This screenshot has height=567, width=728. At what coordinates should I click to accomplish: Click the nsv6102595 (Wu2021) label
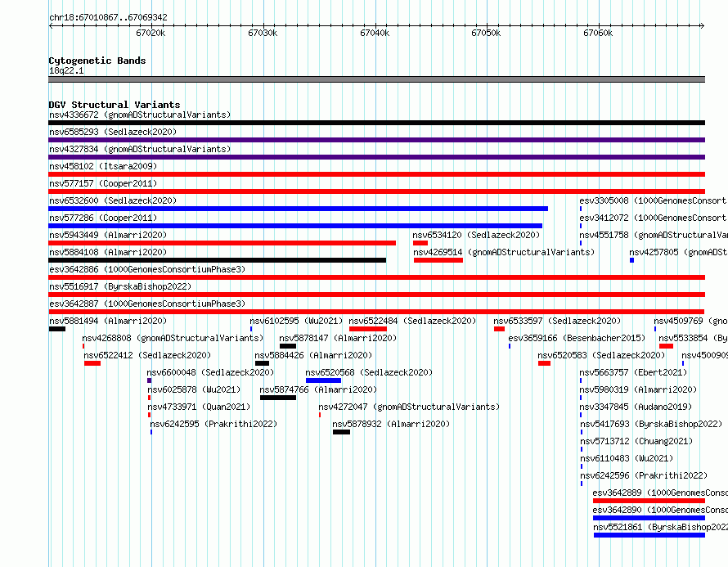click(x=296, y=321)
